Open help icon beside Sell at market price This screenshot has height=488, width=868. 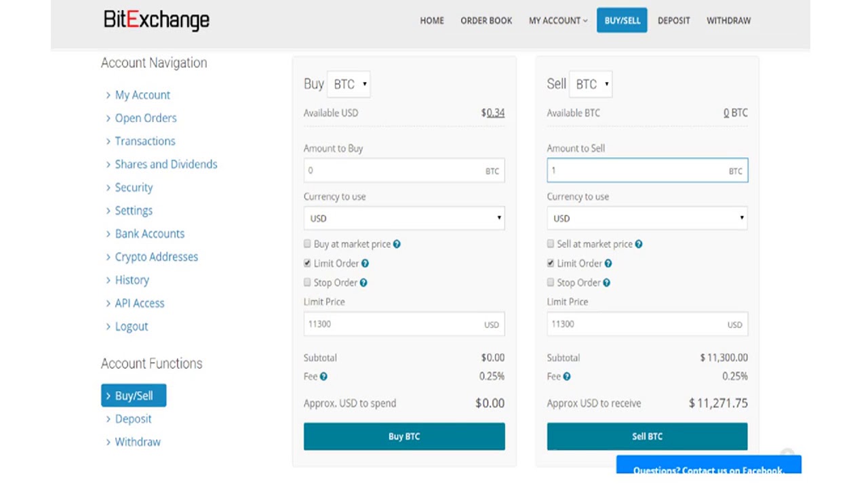(638, 244)
